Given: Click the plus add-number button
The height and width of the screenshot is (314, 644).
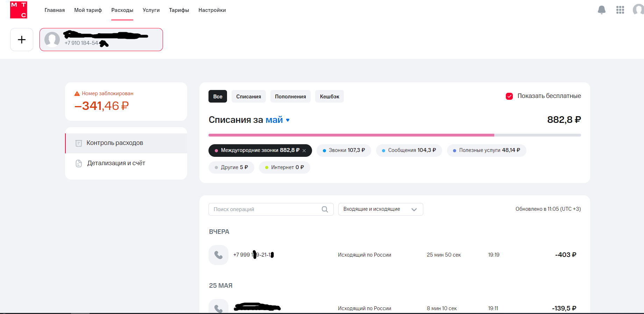Looking at the screenshot, I should click(x=22, y=40).
